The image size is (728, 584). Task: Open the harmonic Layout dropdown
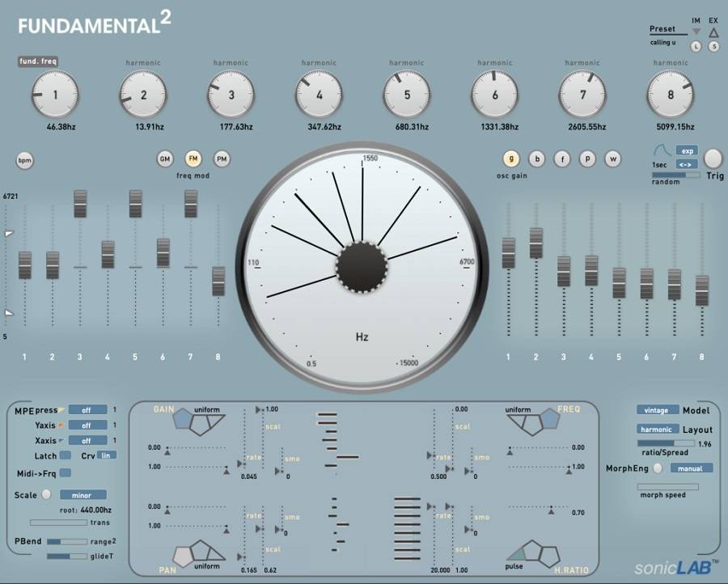[657, 430]
